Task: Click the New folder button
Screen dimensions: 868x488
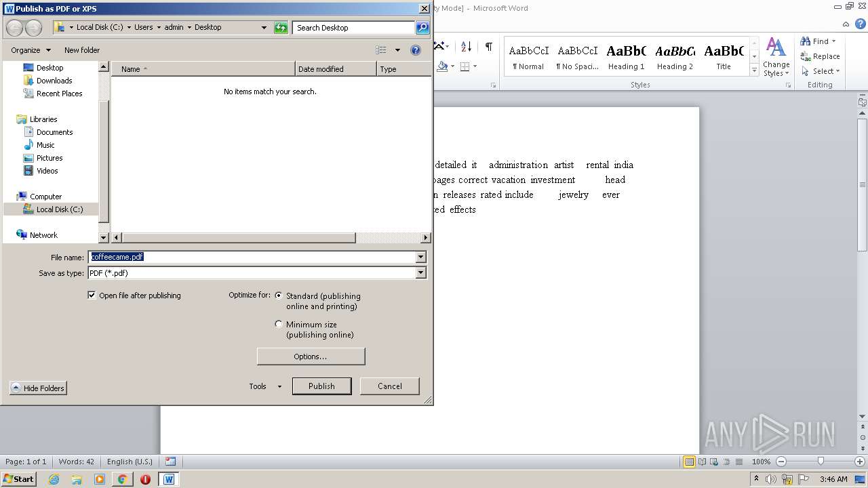Action: [82, 50]
